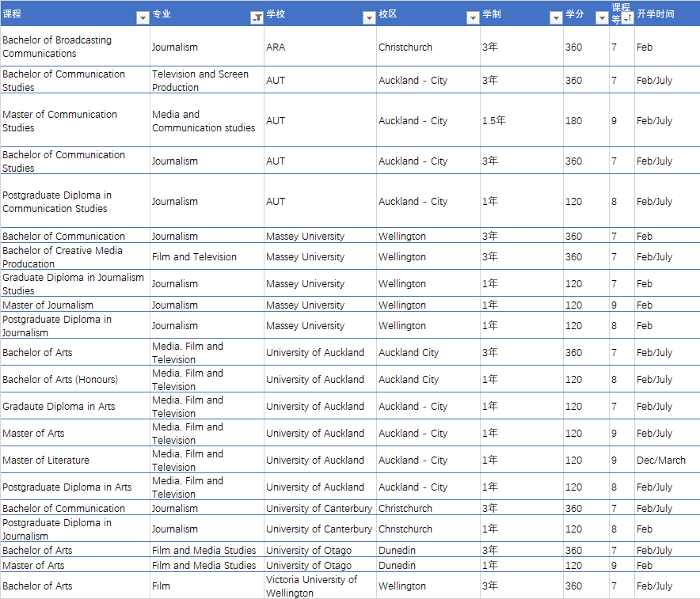Click "Film and Media Studies" in Otago Bachelor of Arts row
This screenshot has height=599, width=700.
[207, 550]
